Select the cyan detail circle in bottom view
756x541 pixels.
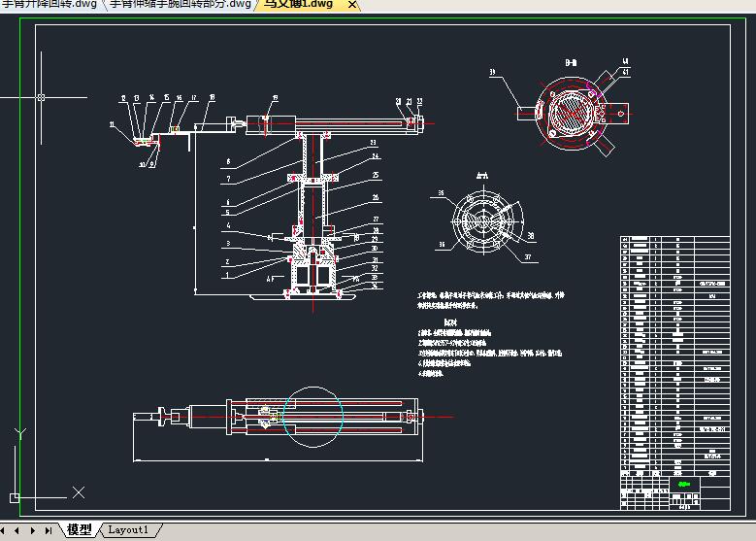point(312,417)
